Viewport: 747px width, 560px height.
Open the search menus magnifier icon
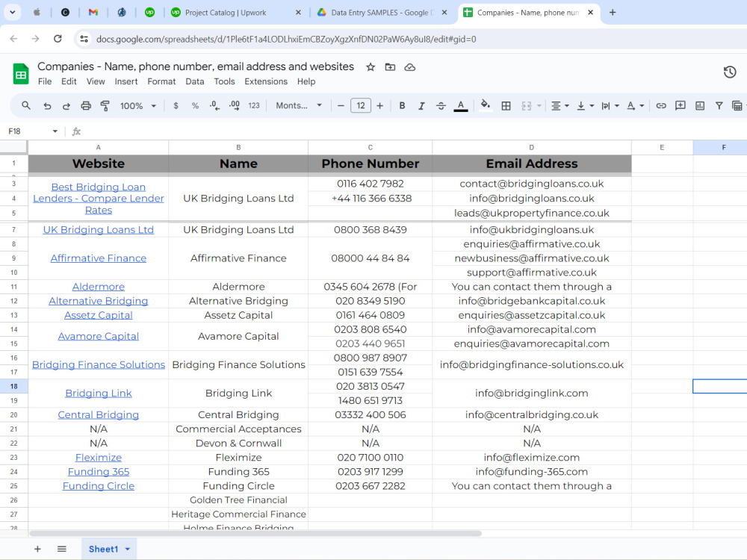[26, 106]
